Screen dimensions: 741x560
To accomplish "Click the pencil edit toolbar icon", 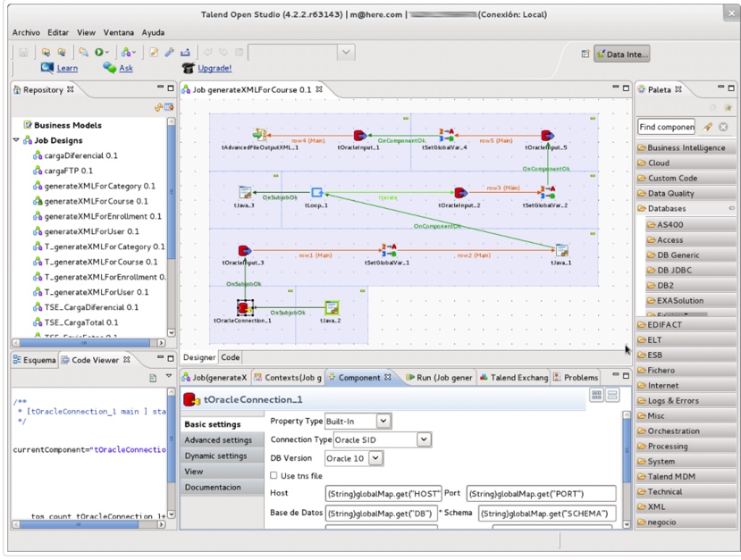I will point(154,53).
